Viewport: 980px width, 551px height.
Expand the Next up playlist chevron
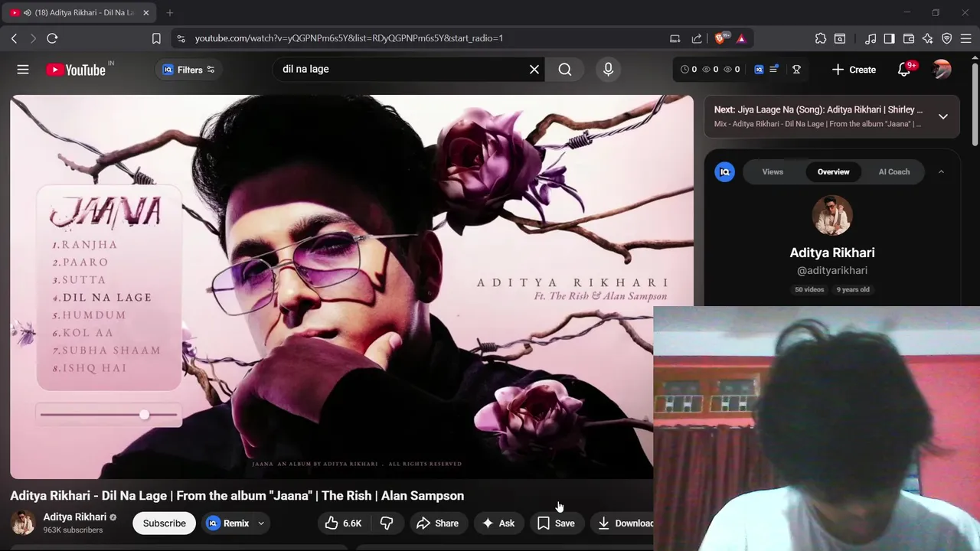(943, 116)
